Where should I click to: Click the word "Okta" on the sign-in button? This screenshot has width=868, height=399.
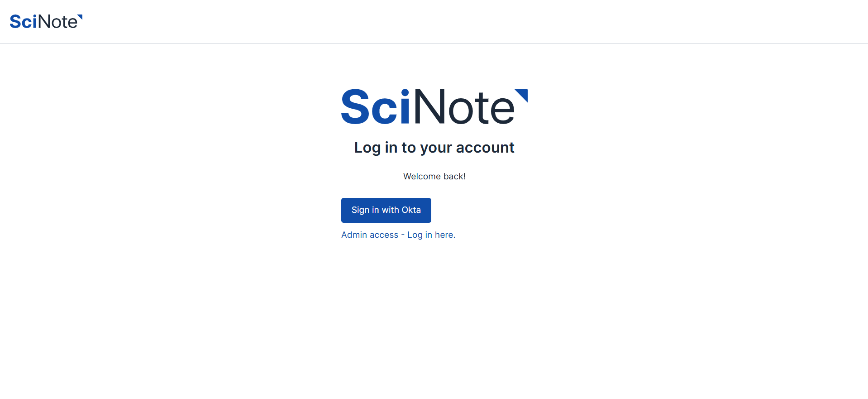click(x=411, y=210)
